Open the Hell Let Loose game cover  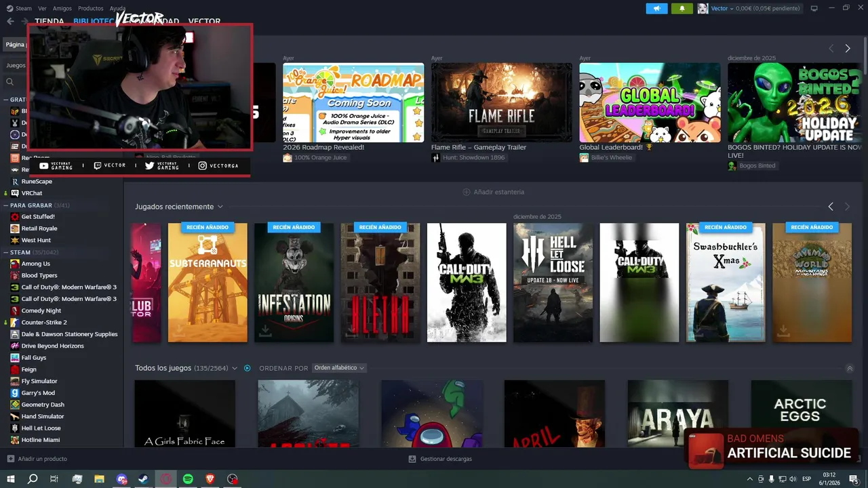pos(553,283)
